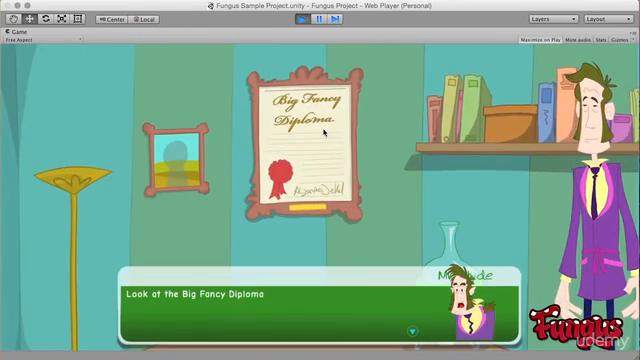The height and width of the screenshot is (360, 640).
Task: Select the Move tool
Action: pos(29,19)
